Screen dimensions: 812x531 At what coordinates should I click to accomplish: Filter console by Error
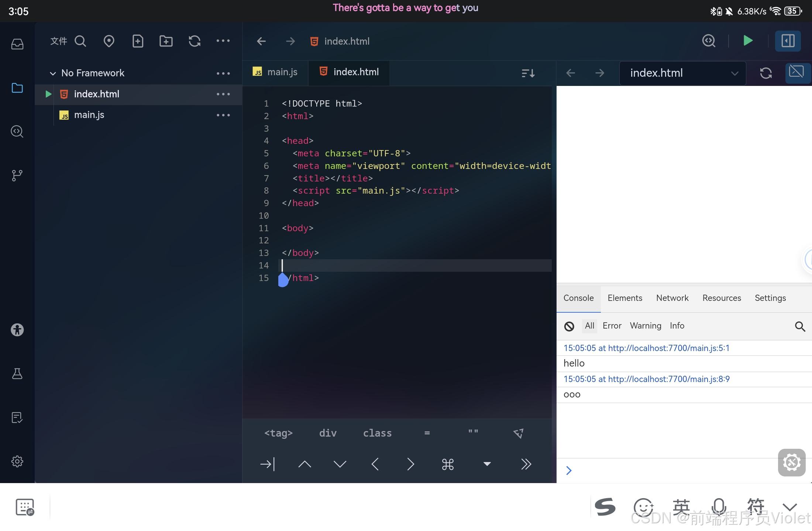click(x=612, y=326)
